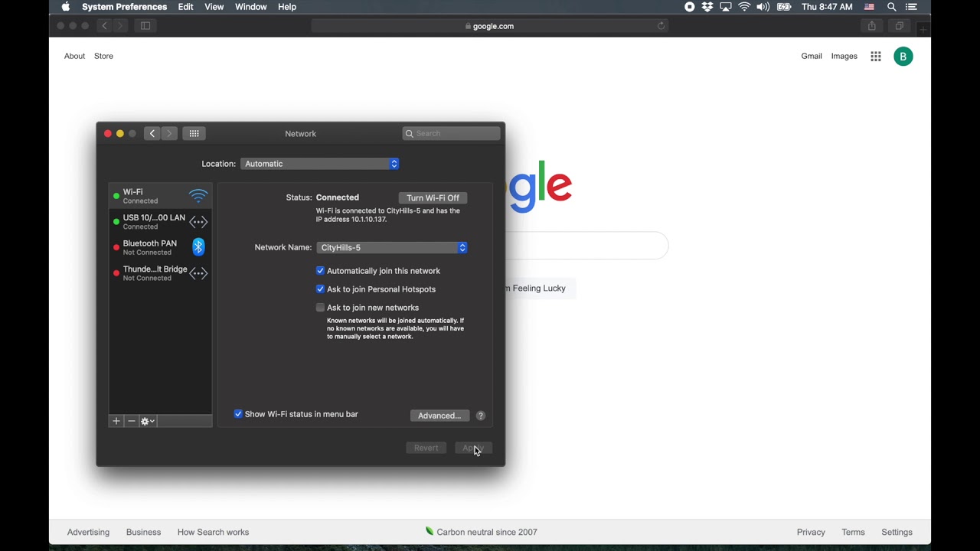Toggle Show Wi-Fi status in menu bar

(x=238, y=414)
